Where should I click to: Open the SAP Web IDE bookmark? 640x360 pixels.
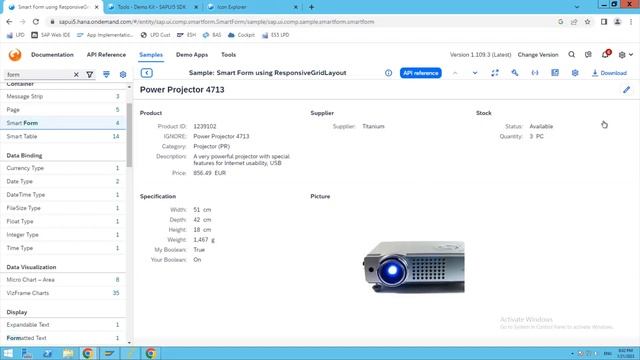click(x=51, y=35)
